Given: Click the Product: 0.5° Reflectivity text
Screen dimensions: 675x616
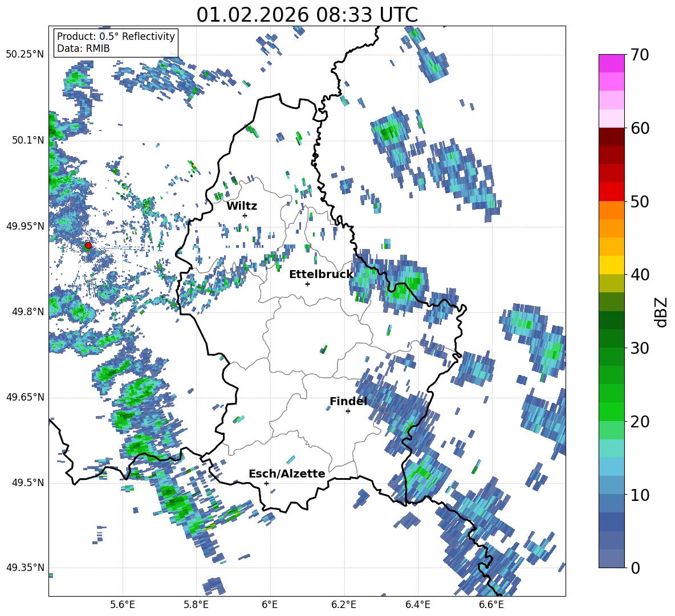Looking at the screenshot, I should pyautogui.click(x=116, y=36).
